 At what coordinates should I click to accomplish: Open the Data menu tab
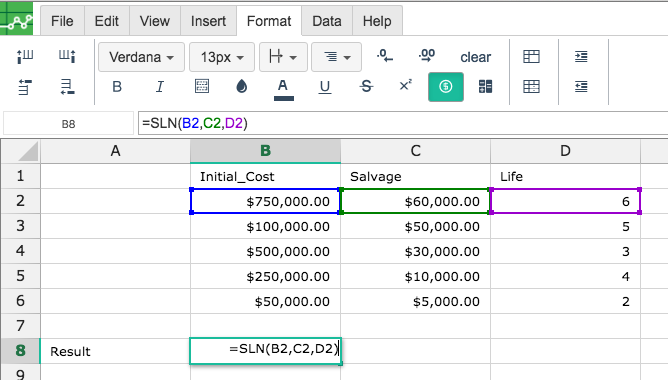point(327,21)
